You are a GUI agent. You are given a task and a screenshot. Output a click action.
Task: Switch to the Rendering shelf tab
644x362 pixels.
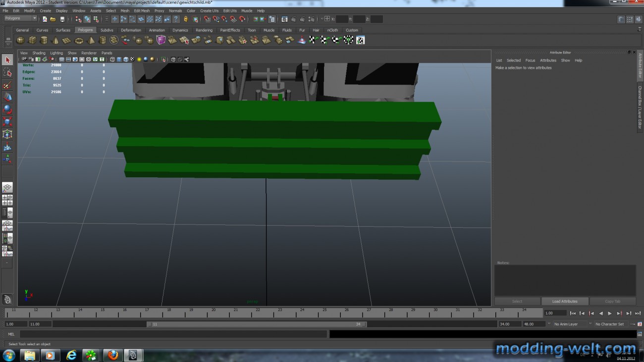[204, 30]
